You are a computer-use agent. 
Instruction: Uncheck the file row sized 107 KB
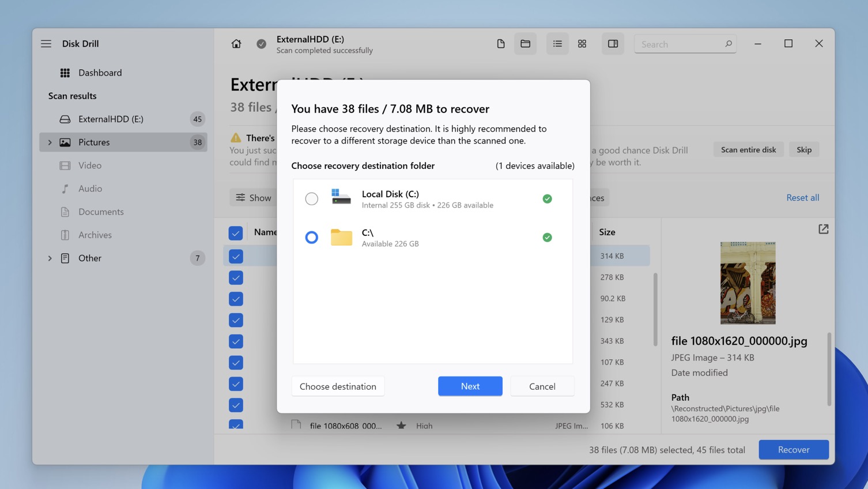point(236,363)
